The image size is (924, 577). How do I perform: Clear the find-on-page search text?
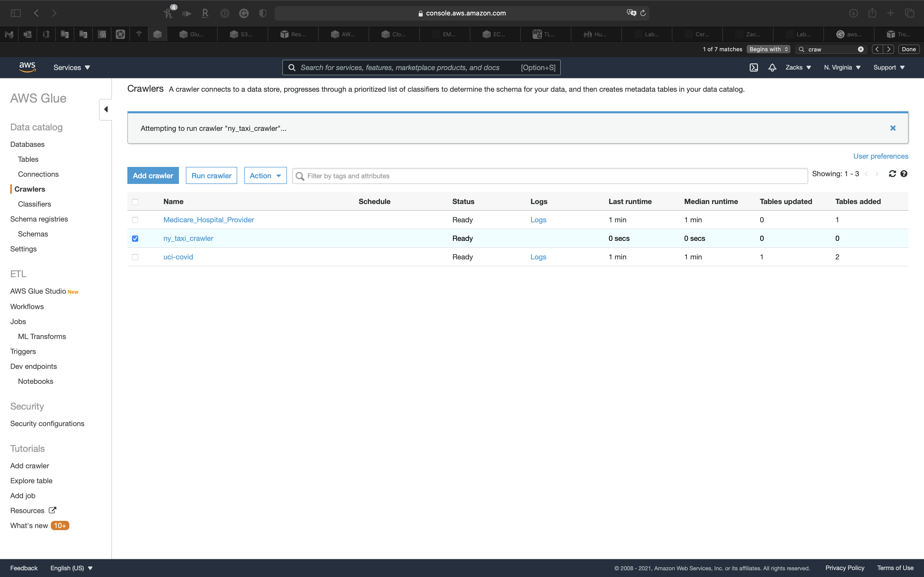click(861, 49)
